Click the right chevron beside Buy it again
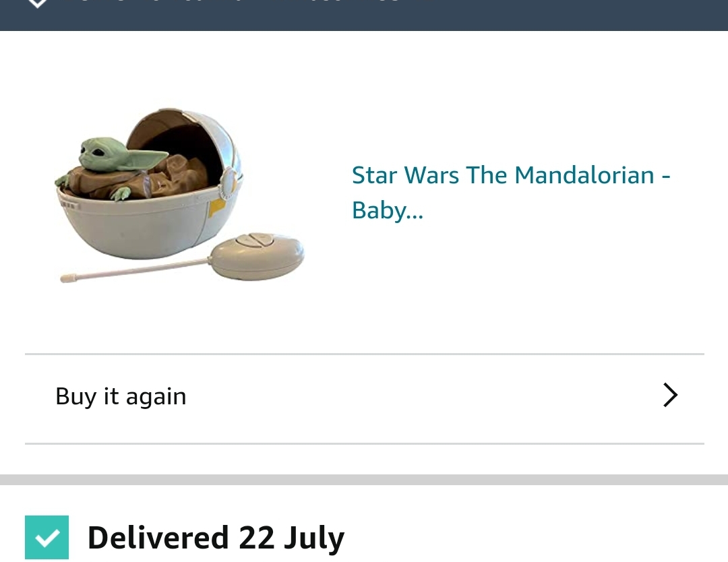Viewport: 728px width, 562px height. point(671,395)
